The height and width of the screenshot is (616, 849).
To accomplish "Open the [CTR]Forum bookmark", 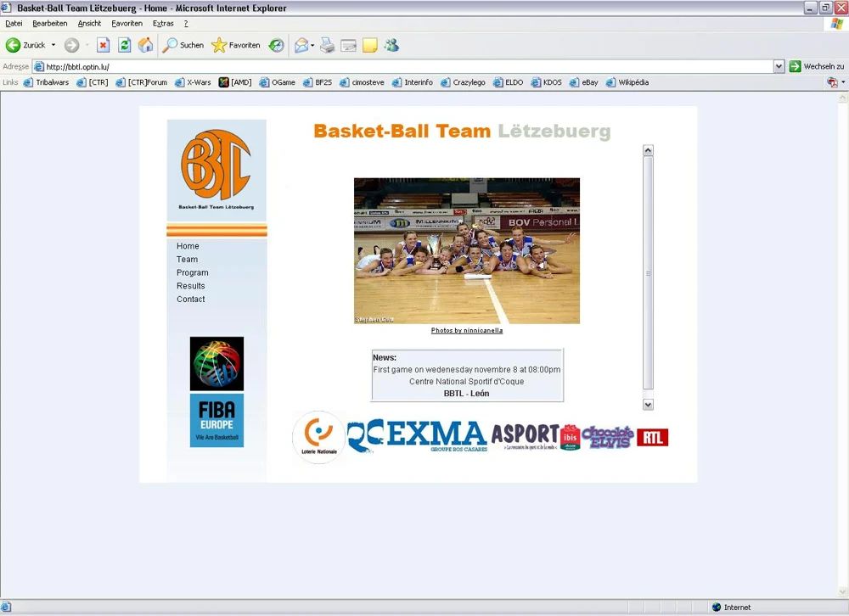I will (x=141, y=82).
